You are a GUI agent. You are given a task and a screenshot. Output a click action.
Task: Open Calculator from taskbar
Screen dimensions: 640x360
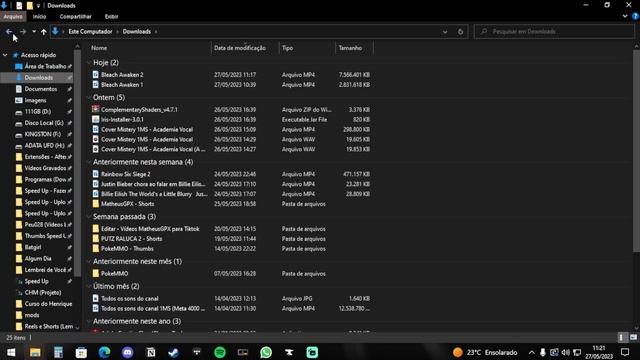click(58, 352)
